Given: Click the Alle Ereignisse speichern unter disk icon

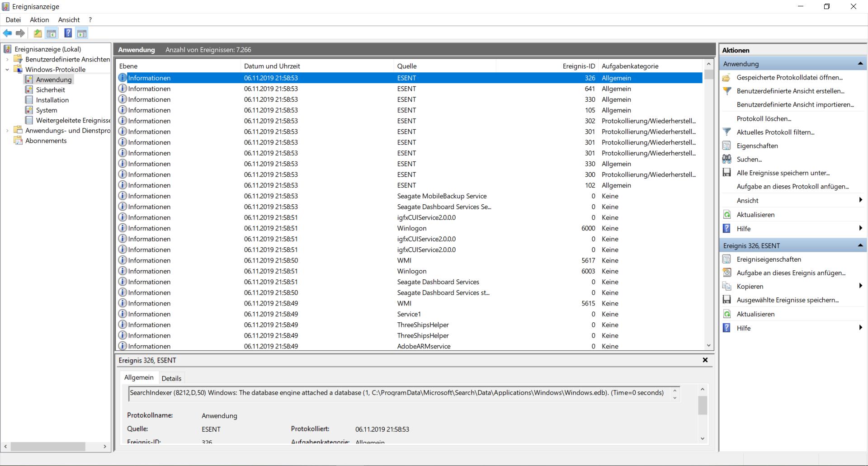Looking at the screenshot, I should [726, 173].
